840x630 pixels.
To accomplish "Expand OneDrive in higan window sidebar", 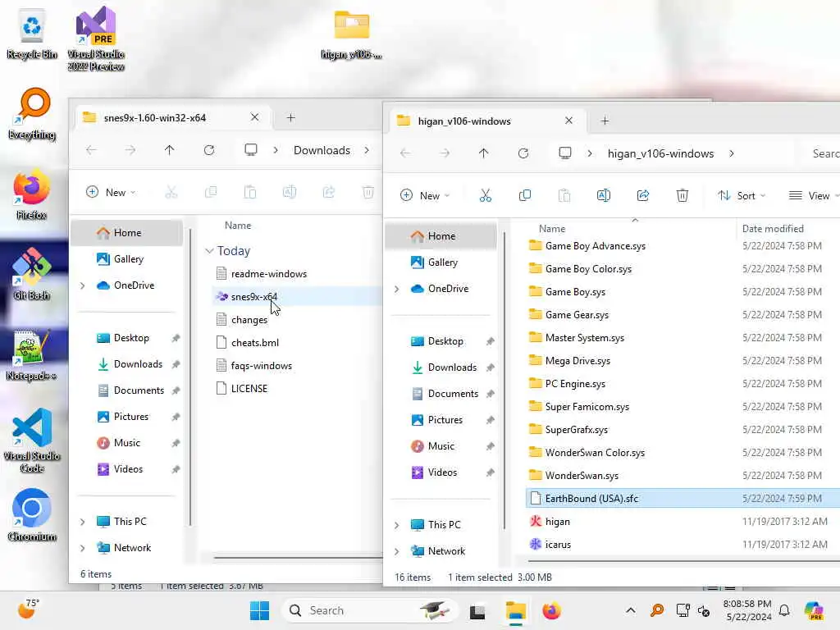I will coord(396,289).
